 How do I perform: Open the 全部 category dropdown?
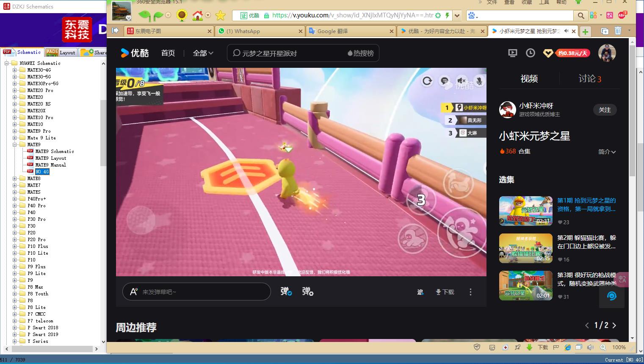pos(203,53)
